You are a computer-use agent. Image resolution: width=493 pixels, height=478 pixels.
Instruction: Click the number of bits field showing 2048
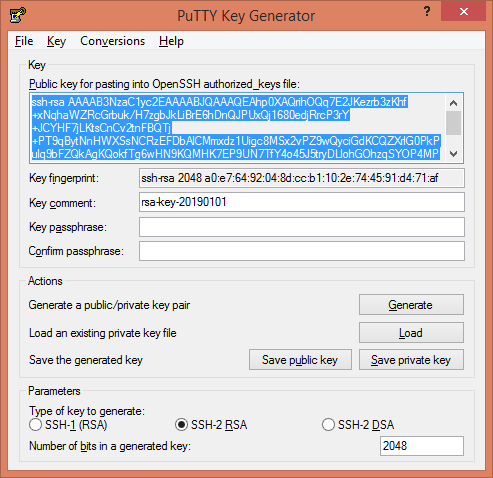click(422, 446)
